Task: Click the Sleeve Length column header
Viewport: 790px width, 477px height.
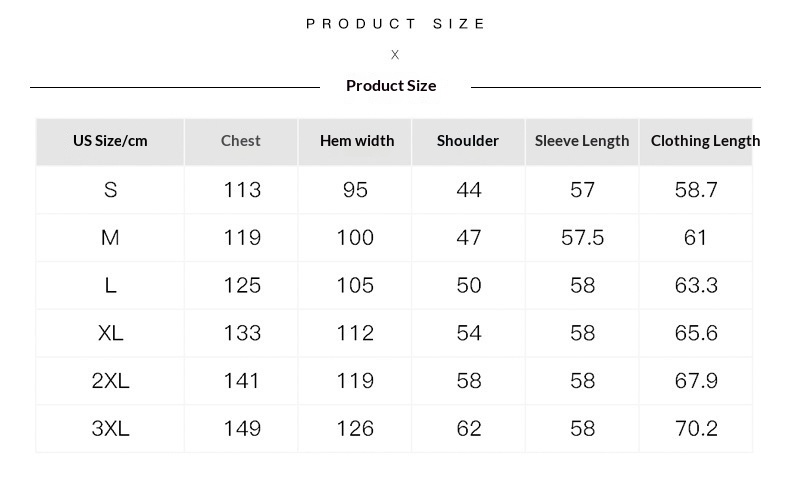Action: coord(582,141)
